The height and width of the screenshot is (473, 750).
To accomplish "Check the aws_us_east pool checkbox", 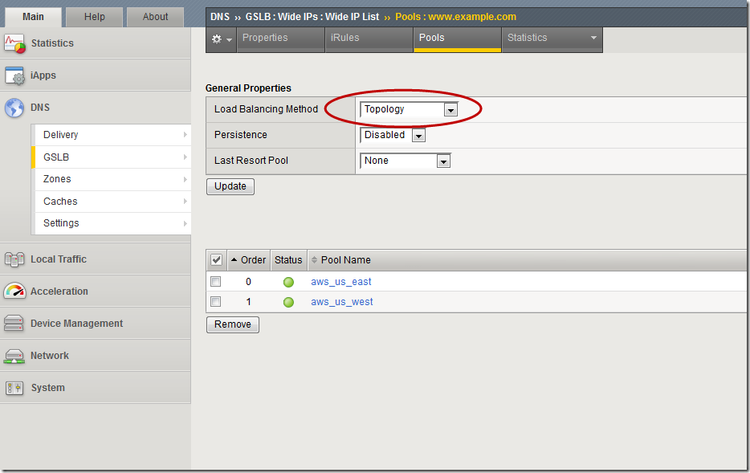I will click(216, 282).
